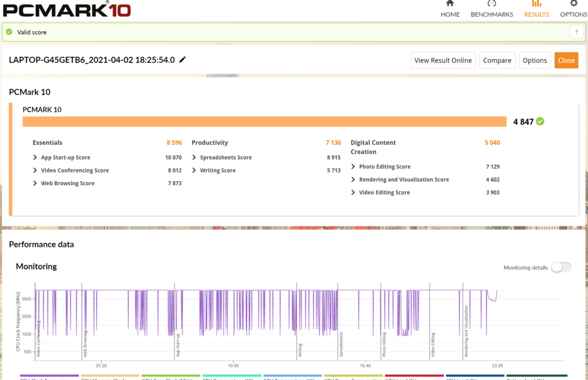Click the pencil icon to rename result
The image size is (588, 380).
pyautogui.click(x=183, y=60)
